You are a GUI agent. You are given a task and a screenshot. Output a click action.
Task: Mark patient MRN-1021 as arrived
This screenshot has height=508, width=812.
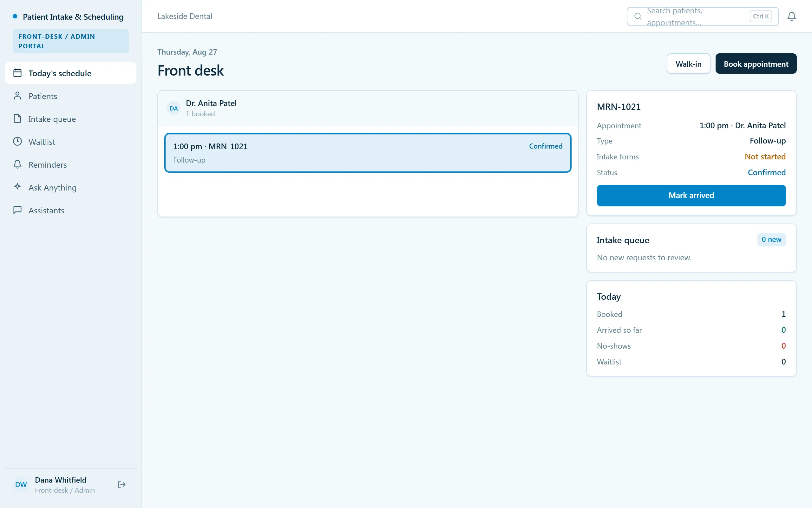(691, 195)
